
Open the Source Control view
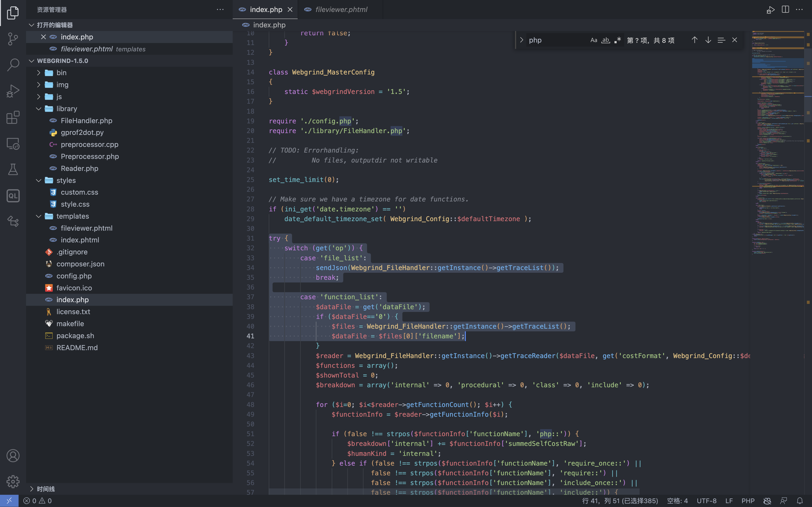[x=13, y=38]
